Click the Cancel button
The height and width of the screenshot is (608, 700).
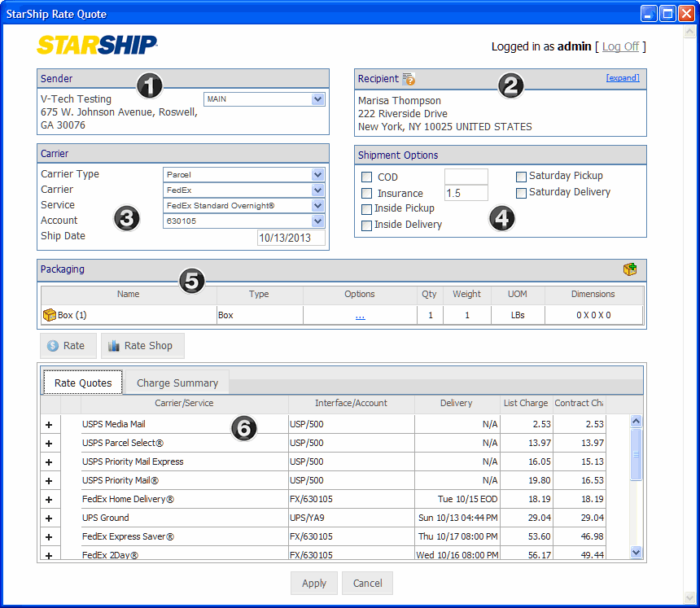(367, 583)
